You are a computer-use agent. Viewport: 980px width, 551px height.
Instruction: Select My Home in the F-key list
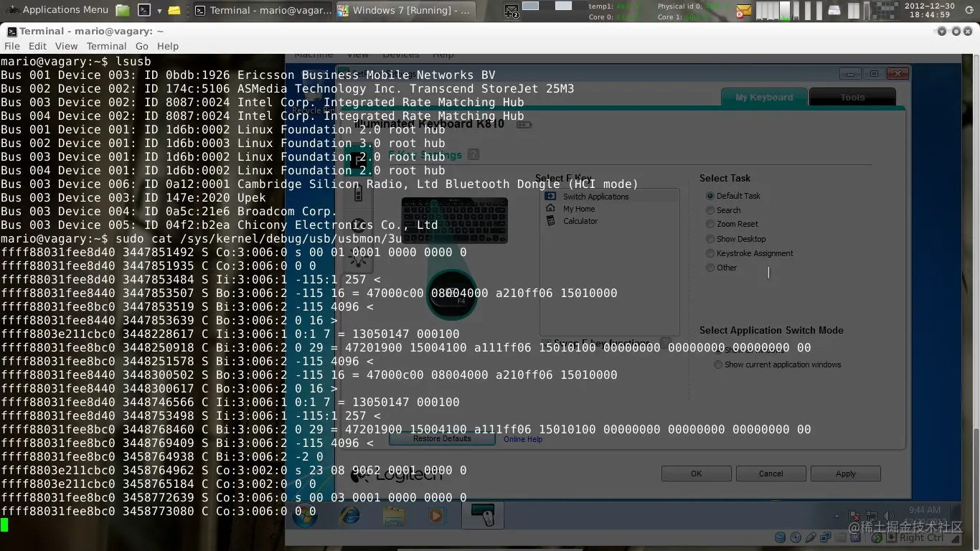point(579,209)
